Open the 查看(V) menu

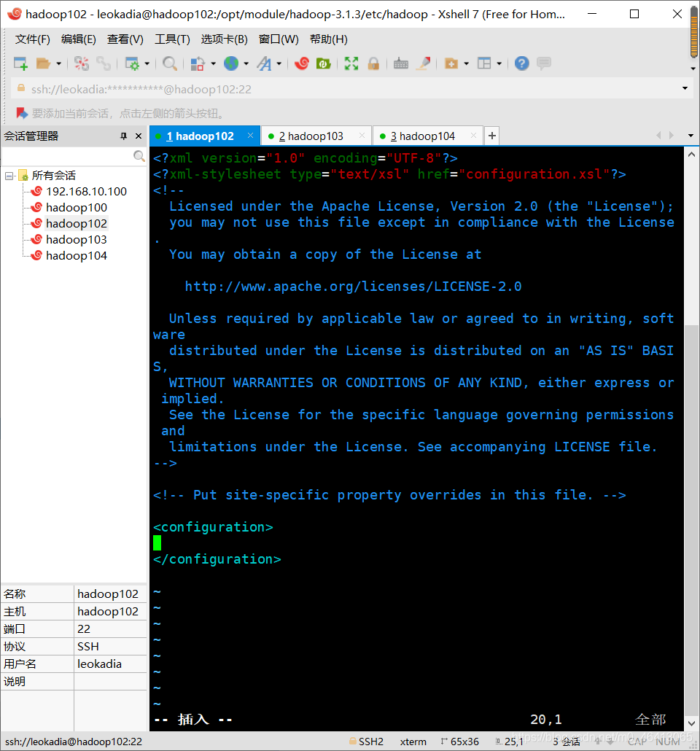point(125,39)
